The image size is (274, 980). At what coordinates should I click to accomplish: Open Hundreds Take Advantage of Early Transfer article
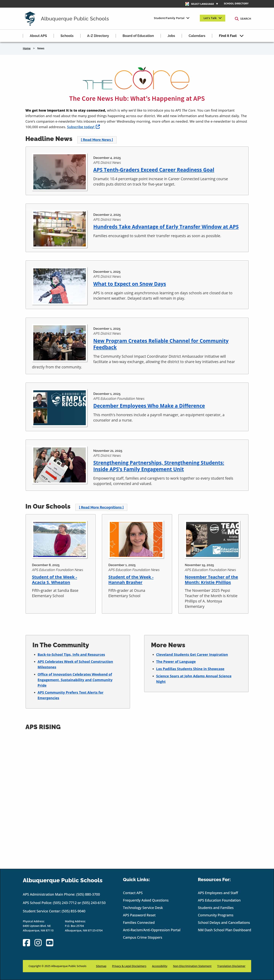[166, 227]
